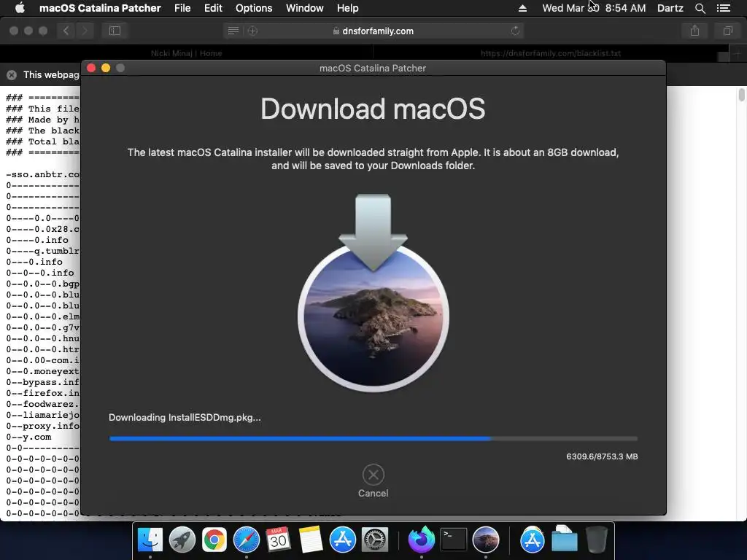This screenshot has height=560, width=747.
Task: Minimize the macOS Catalina Patcher window
Action: pyautogui.click(x=106, y=68)
